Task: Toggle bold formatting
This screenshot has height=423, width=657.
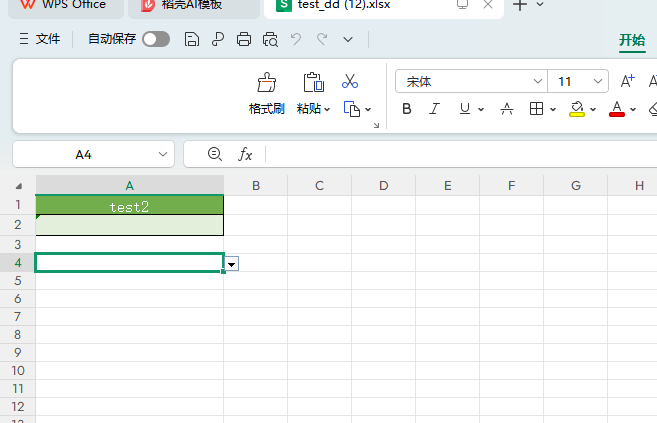Action: (407, 109)
